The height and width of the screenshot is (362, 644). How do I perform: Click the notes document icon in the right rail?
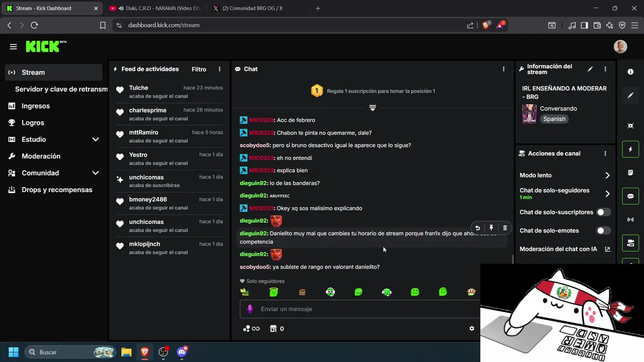pyautogui.click(x=630, y=173)
